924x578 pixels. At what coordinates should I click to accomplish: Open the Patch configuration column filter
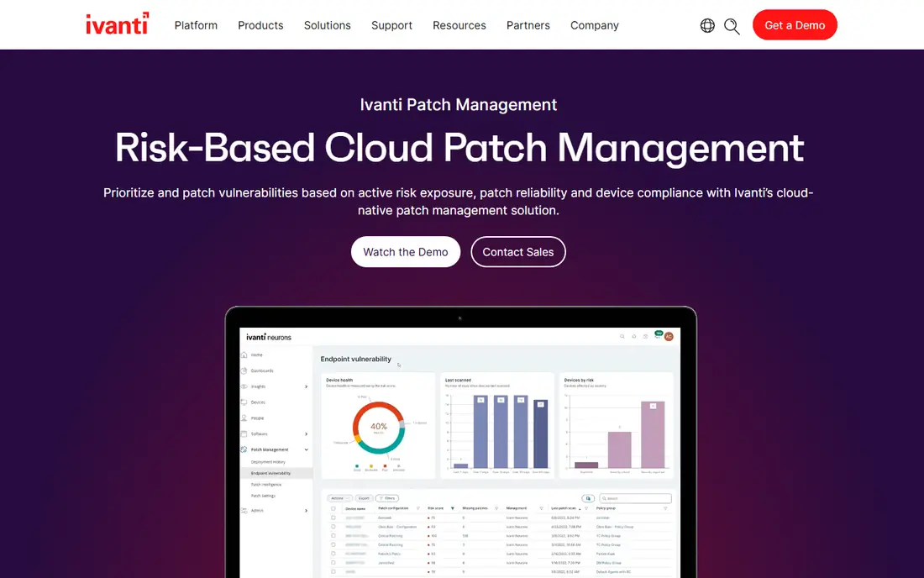(417, 508)
